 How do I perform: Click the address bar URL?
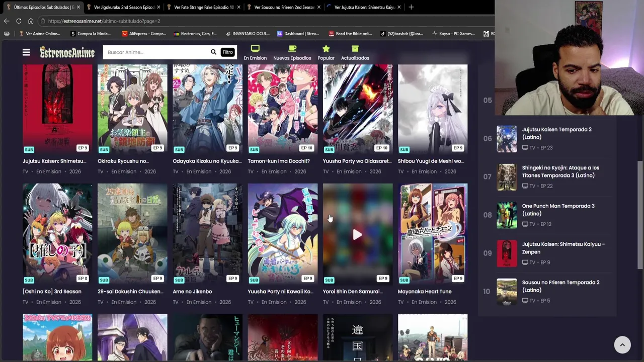[104, 21]
